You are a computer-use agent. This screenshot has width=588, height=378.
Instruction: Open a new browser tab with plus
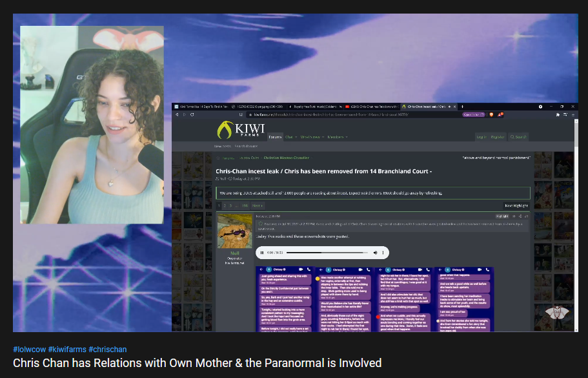click(462, 107)
